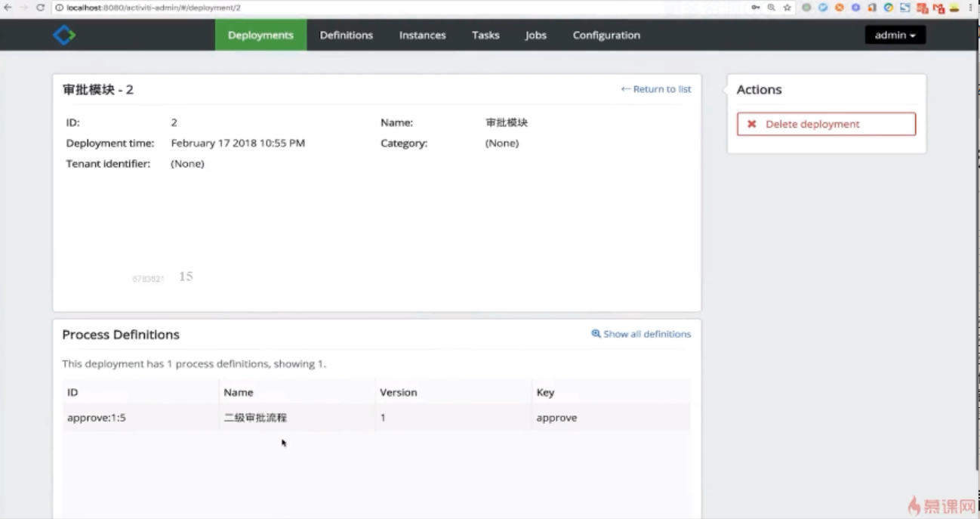Switch to the Definitions tab
The image size is (980, 519).
(x=347, y=35)
